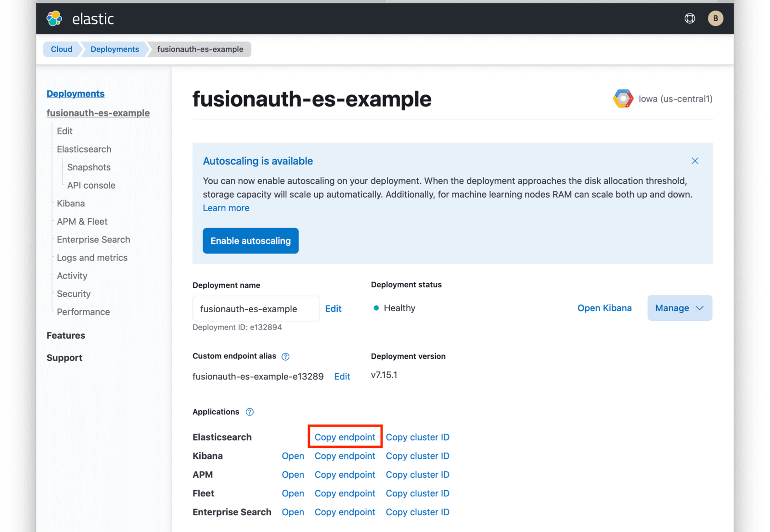Image resolution: width=770 pixels, height=532 pixels.
Task: Open APM & Fleet sidebar item
Action: coord(82,221)
